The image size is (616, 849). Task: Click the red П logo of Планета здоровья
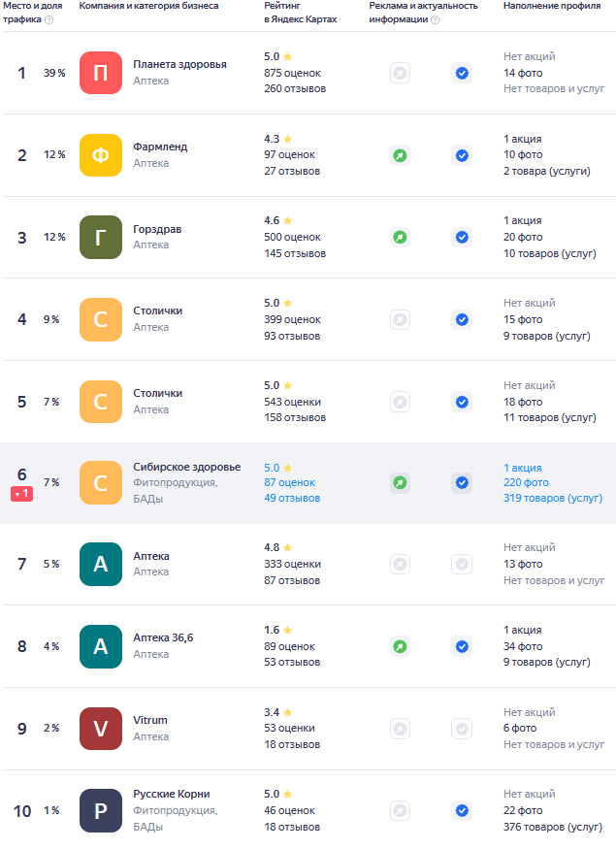click(101, 73)
